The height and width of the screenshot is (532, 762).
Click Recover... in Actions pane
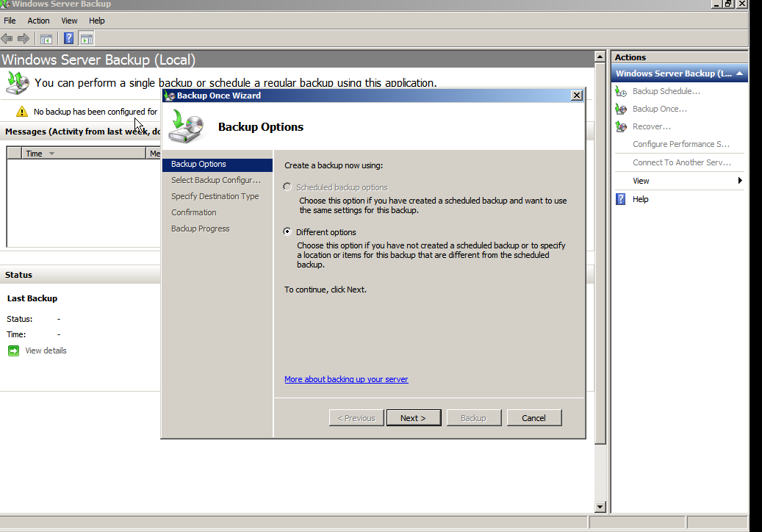[651, 126]
